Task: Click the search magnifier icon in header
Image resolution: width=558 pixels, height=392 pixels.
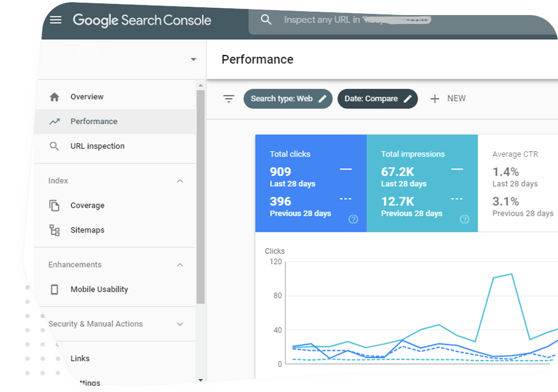Action: [x=266, y=20]
